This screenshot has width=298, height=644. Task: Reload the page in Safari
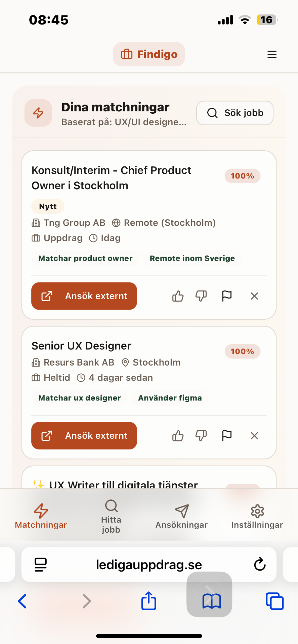260,565
